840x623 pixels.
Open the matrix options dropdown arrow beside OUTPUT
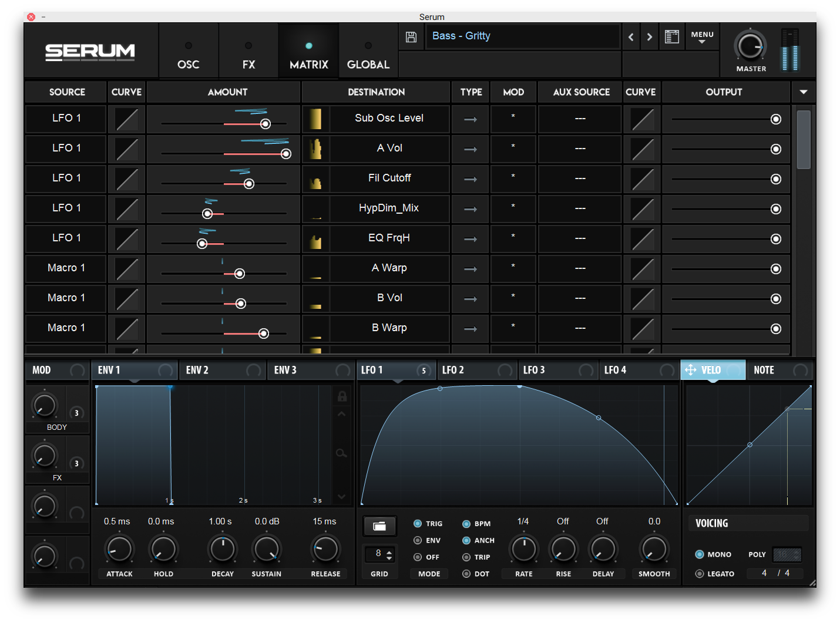[803, 92]
